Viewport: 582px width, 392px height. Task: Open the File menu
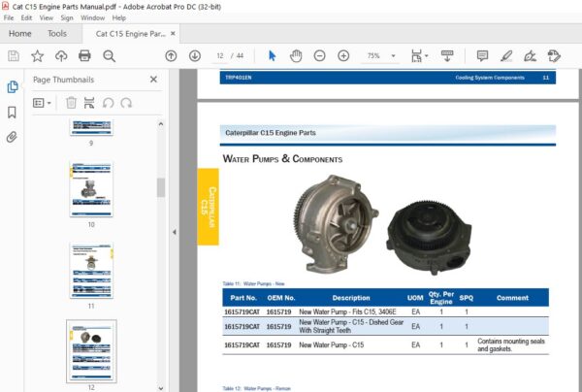coord(9,17)
